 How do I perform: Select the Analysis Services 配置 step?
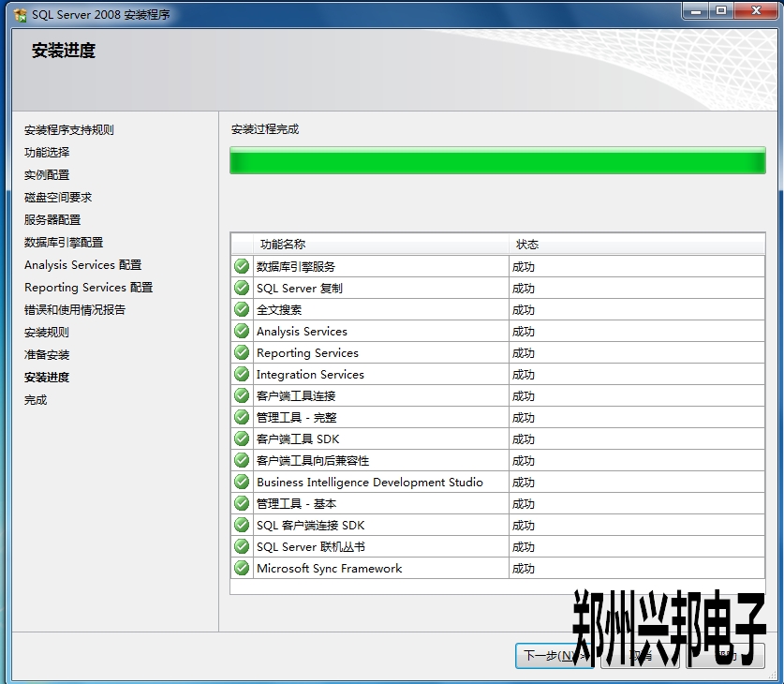(83, 265)
